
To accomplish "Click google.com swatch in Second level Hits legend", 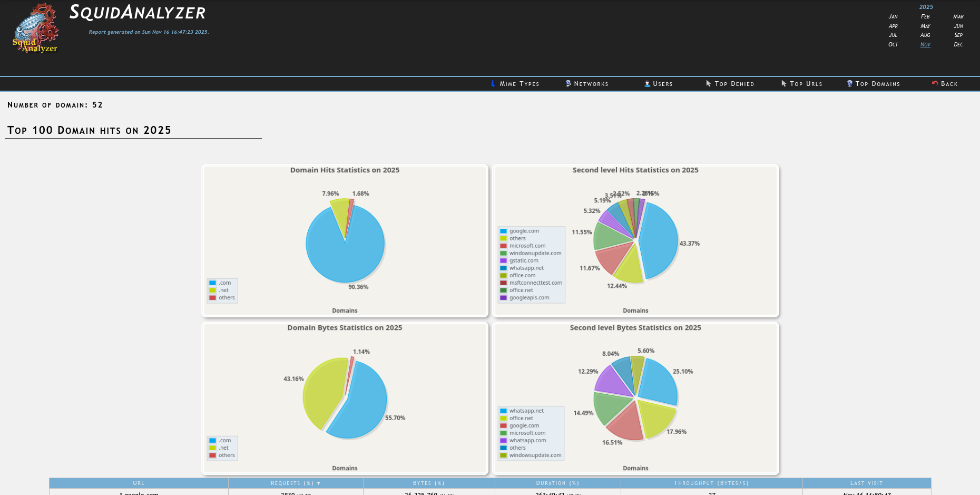I will [504, 231].
